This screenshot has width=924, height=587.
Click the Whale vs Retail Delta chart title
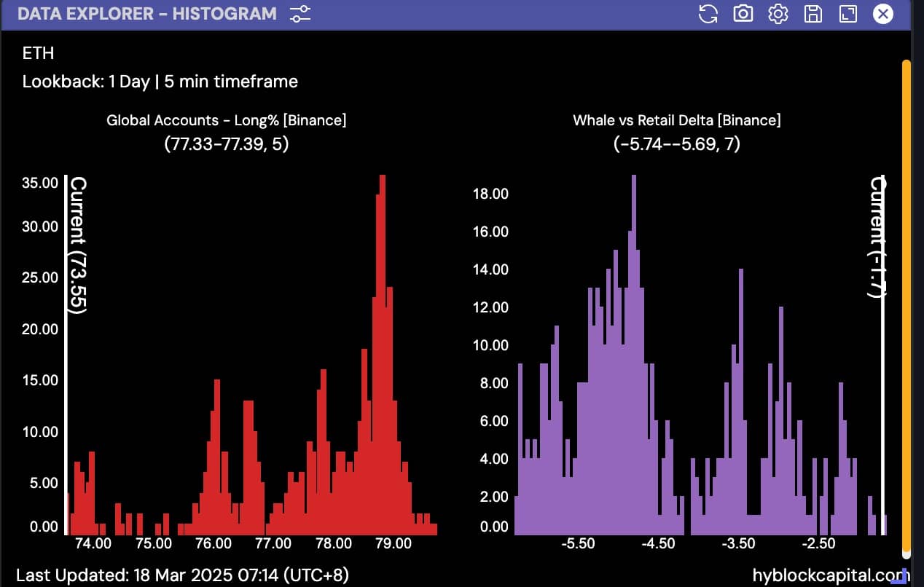676,120
